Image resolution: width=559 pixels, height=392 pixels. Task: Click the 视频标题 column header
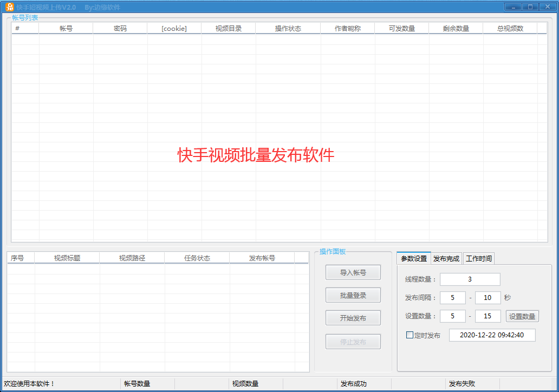pos(67,258)
